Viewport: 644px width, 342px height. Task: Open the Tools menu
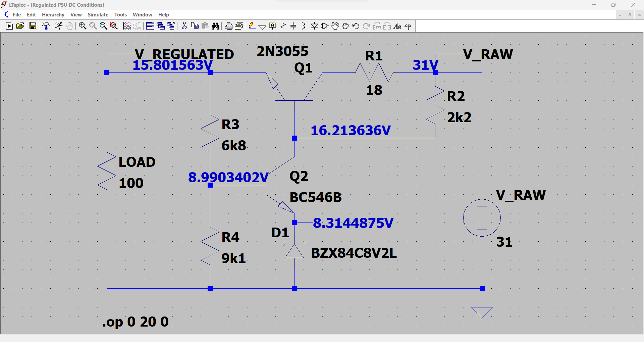[x=120, y=15]
